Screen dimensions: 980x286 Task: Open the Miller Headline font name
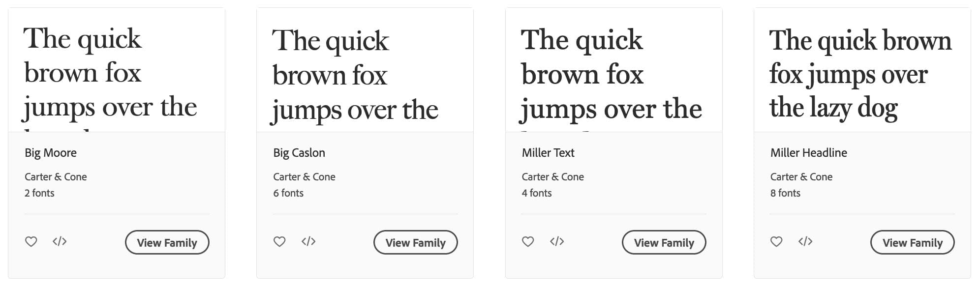click(809, 153)
